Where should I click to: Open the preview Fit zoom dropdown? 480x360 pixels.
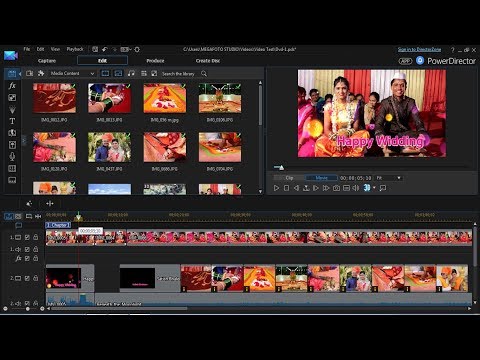388,178
